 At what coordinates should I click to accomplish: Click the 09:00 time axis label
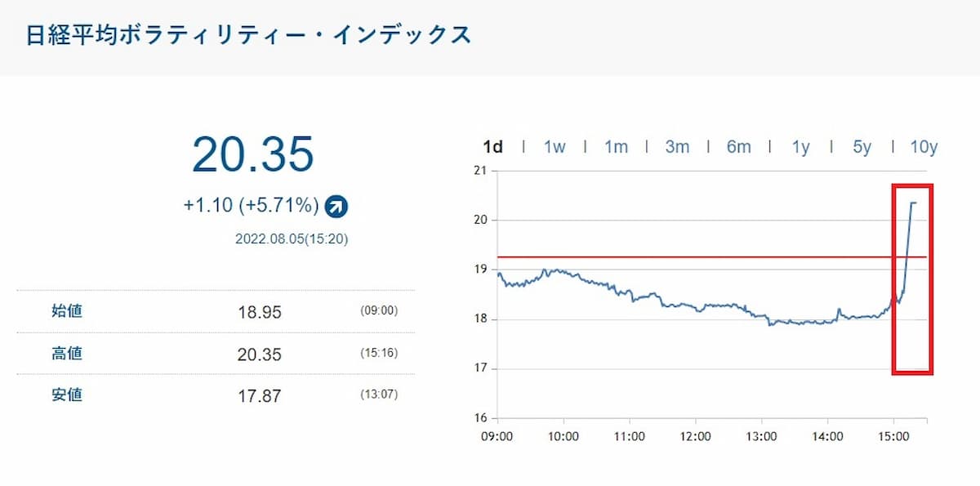(x=497, y=437)
